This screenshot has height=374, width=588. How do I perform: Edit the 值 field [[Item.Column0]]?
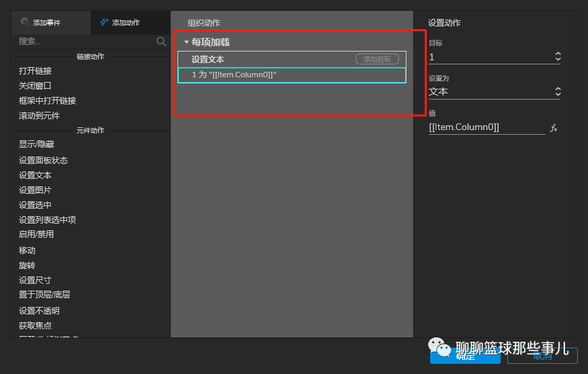[x=486, y=127]
